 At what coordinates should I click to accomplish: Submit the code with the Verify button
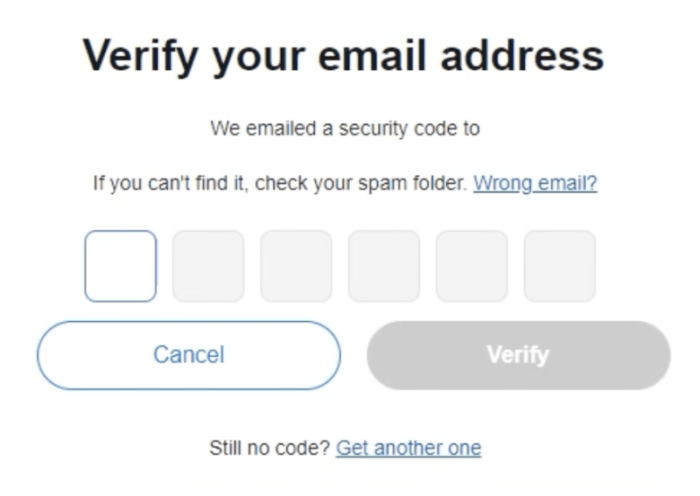click(518, 355)
